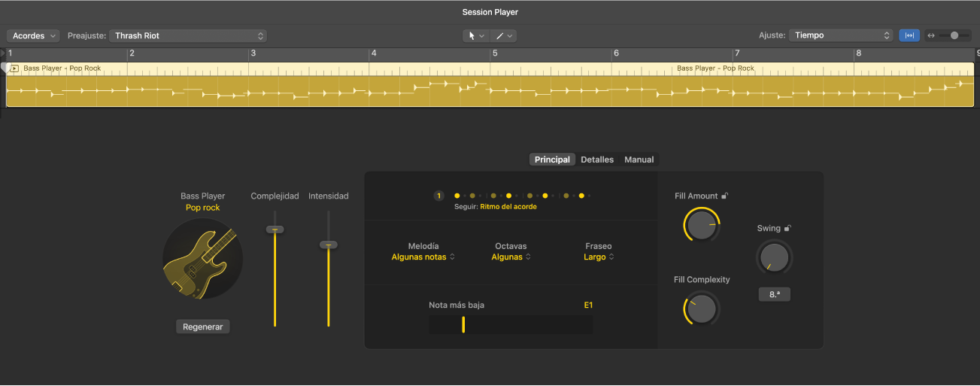Toggle the Fill Amount lock

pos(724,196)
